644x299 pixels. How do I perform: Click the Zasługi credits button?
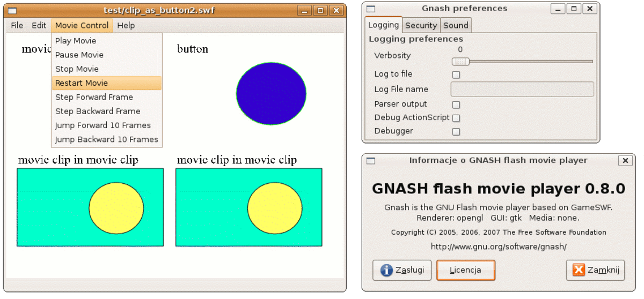402,270
